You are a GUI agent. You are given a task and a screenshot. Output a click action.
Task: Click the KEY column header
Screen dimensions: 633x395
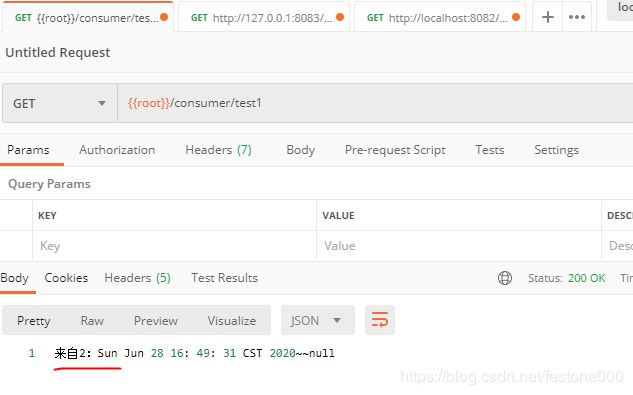[47, 215]
